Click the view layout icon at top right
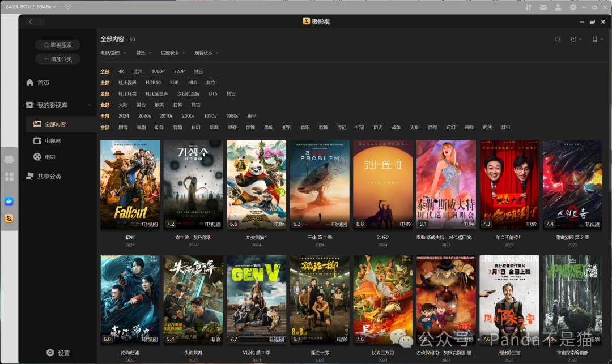This screenshot has width=612, height=364. (595, 40)
